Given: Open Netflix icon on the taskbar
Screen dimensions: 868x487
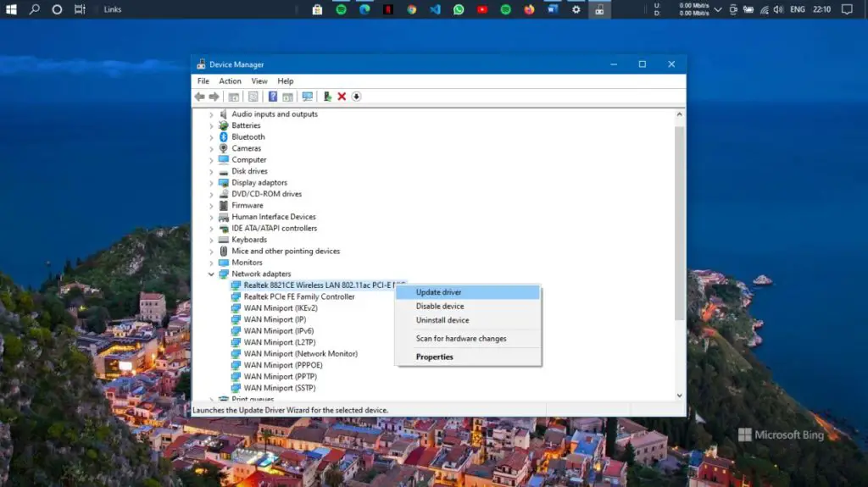Looking at the screenshot, I should tap(388, 9).
